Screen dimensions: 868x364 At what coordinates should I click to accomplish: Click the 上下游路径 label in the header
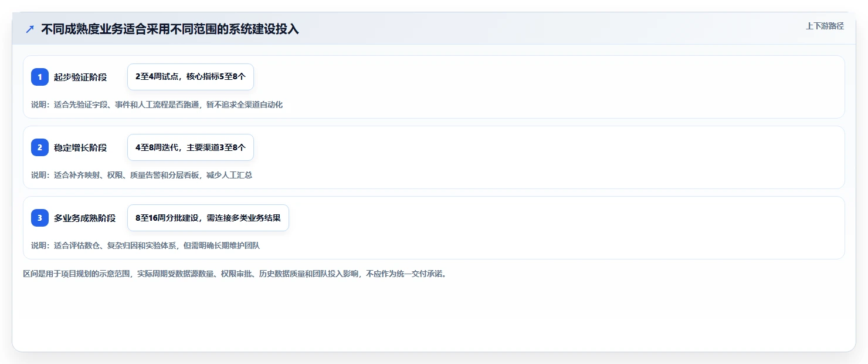click(825, 26)
